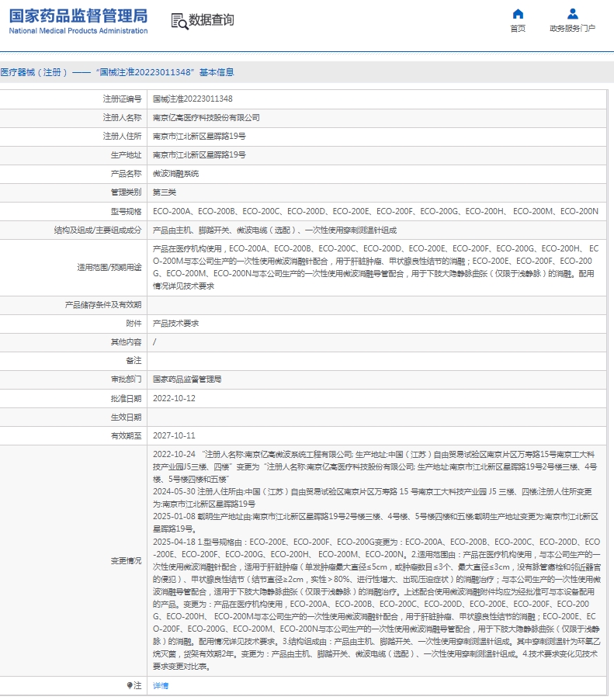Click registrant name 南京亿高医疗科技股份有限公司

(206, 118)
